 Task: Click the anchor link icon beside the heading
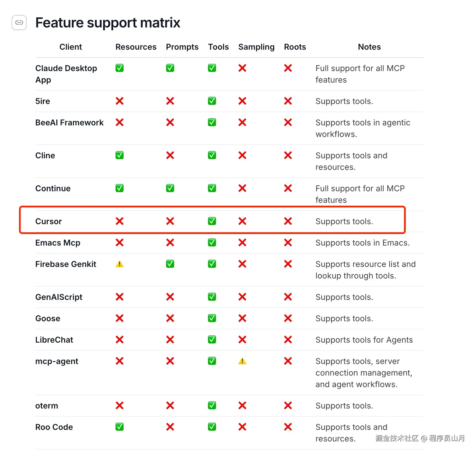pyautogui.click(x=19, y=23)
